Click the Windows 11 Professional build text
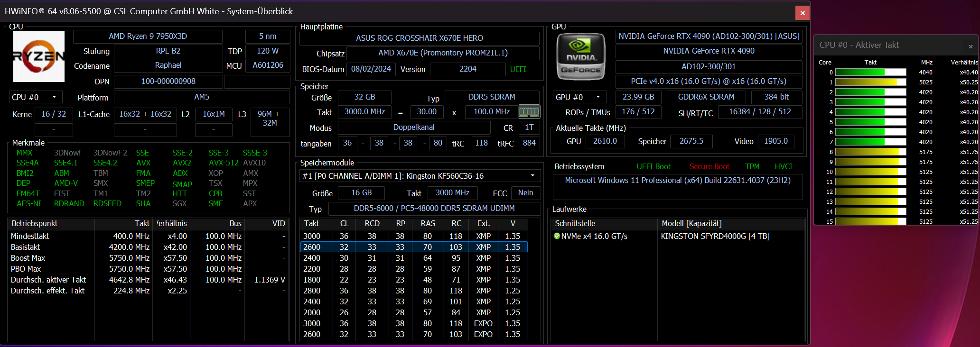The height and width of the screenshot is (347, 980). click(x=678, y=181)
